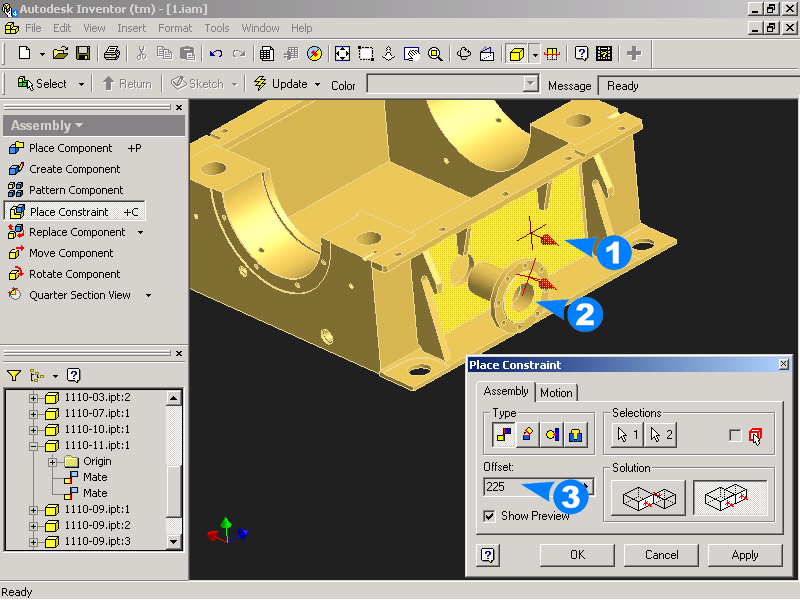Screen dimensions: 800x600
Task: Switch to the Motion tab
Action: coord(556,392)
